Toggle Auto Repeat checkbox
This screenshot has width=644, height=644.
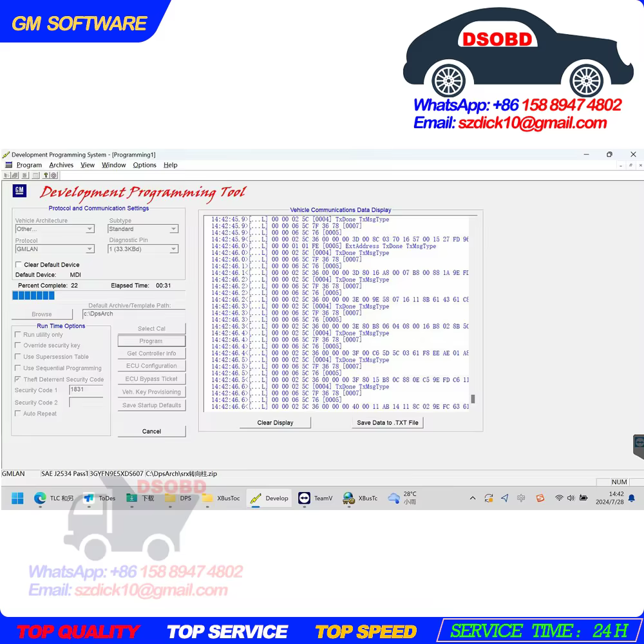17,413
